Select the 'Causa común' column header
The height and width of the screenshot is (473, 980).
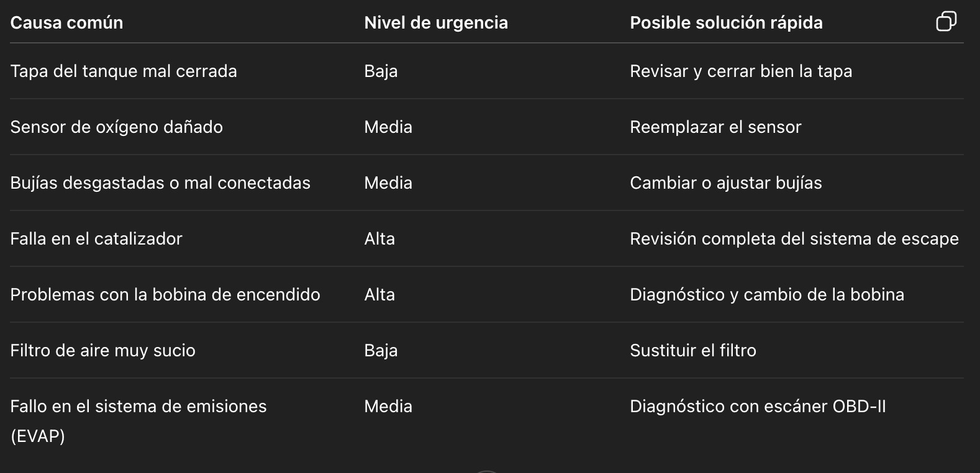pos(66,23)
